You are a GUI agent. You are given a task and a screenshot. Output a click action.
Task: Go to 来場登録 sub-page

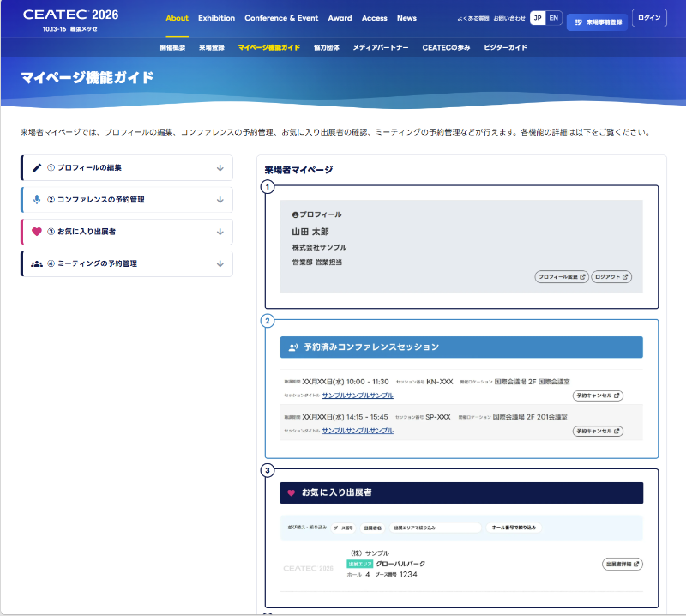coord(212,48)
